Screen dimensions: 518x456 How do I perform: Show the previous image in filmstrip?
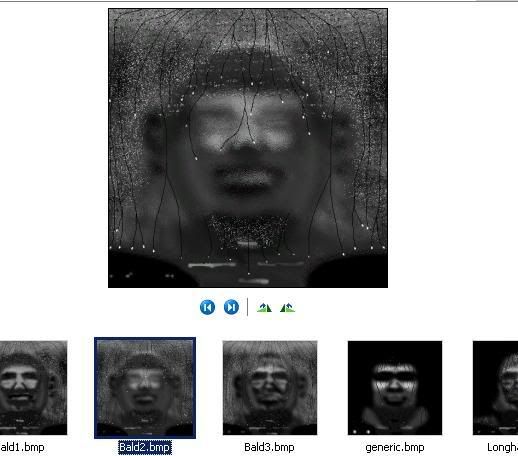coord(207,307)
